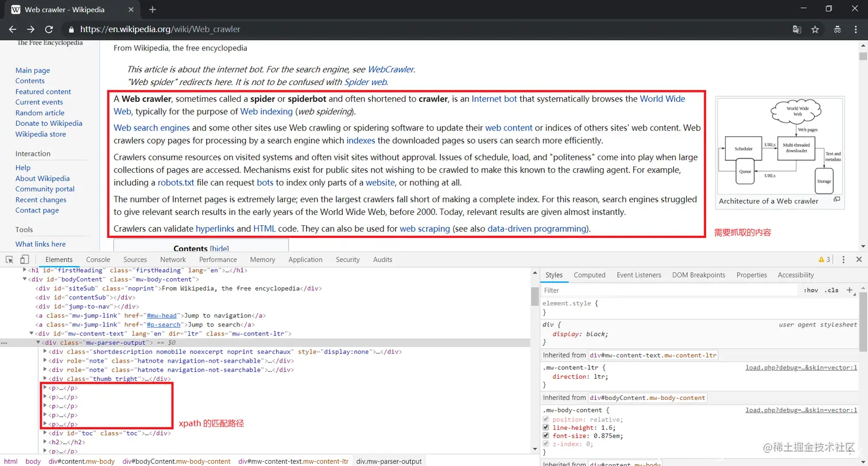Open the Application tab
The height and width of the screenshot is (466, 868).
[305, 260]
